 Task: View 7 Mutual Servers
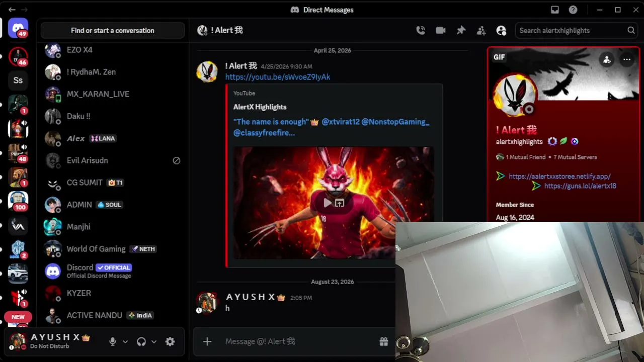click(x=575, y=157)
